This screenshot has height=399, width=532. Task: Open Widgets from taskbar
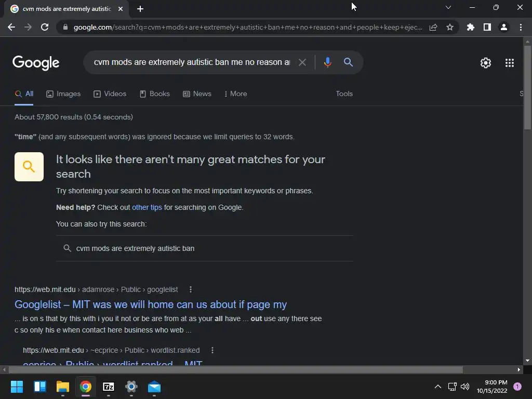[x=39, y=387]
